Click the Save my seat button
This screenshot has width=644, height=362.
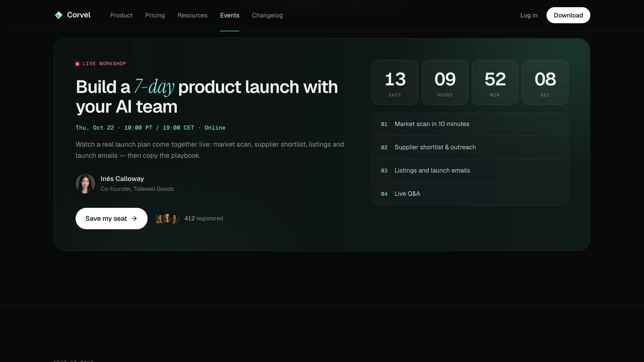click(x=111, y=218)
